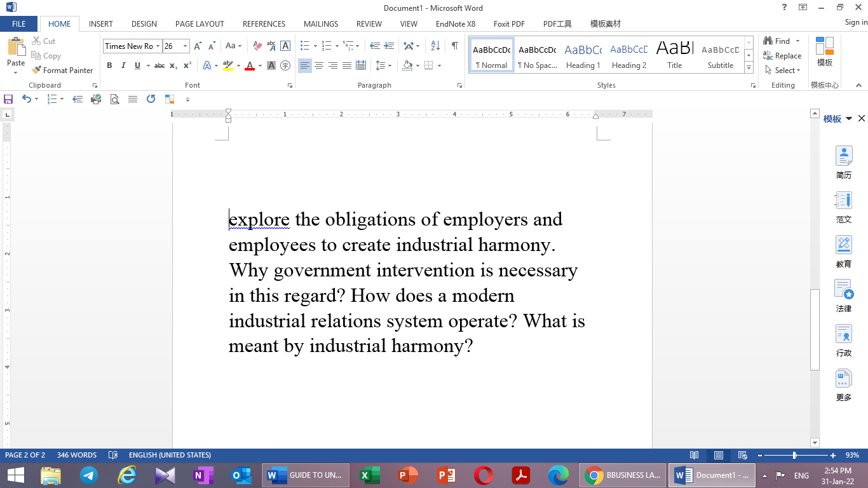
Task: Switch to the INSERT ribbon tab
Action: click(x=100, y=24)
